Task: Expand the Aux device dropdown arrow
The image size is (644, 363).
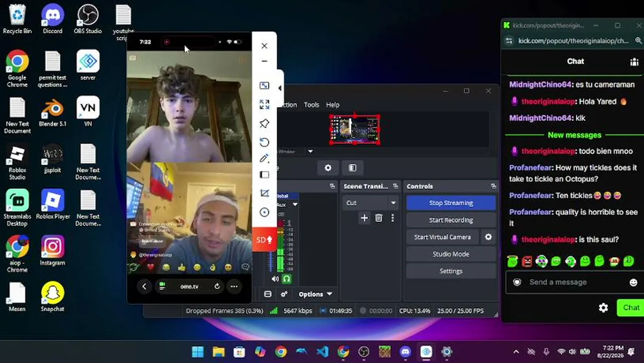Action: tap(295, 204)
